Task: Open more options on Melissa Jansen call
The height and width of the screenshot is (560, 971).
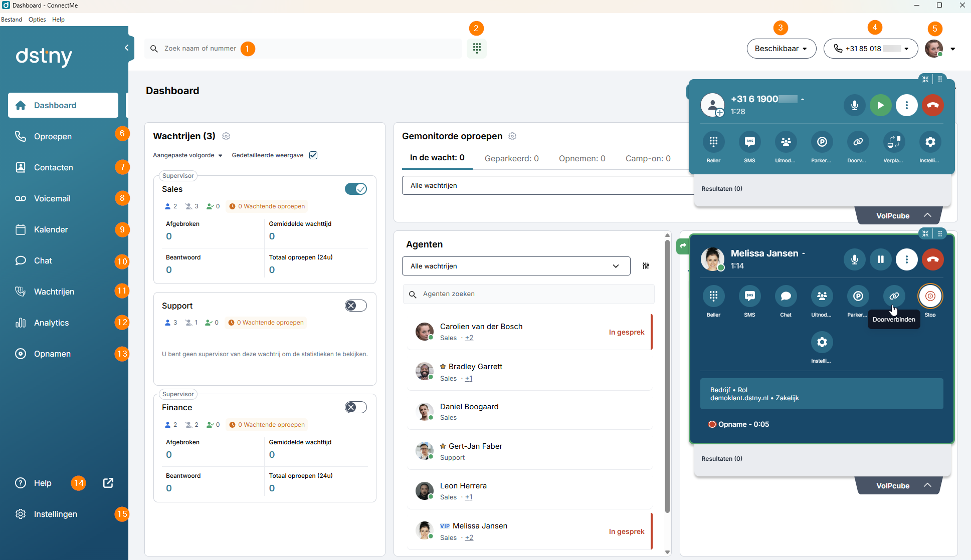Action: coord(907,259)
